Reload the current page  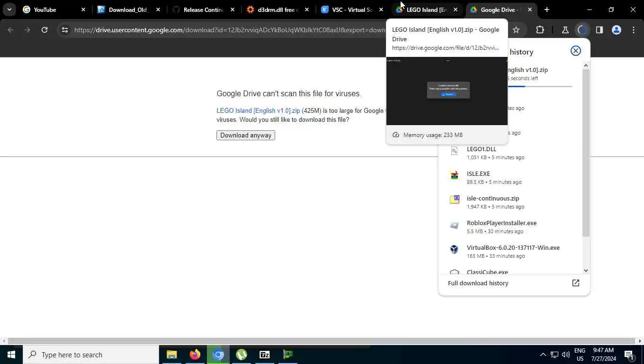tap(45, 30)
